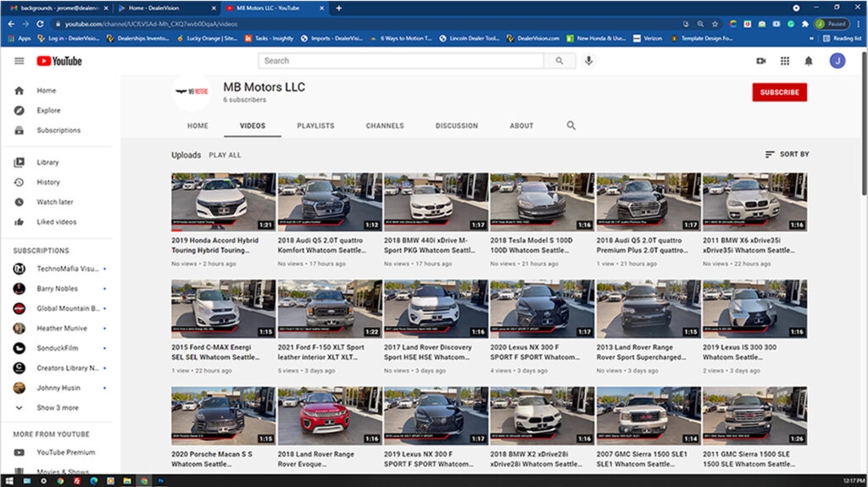The height and width of the screenshot is (487, 868).
Task: Open Liked videos in the sidebar
Action: tap(58, 222)
